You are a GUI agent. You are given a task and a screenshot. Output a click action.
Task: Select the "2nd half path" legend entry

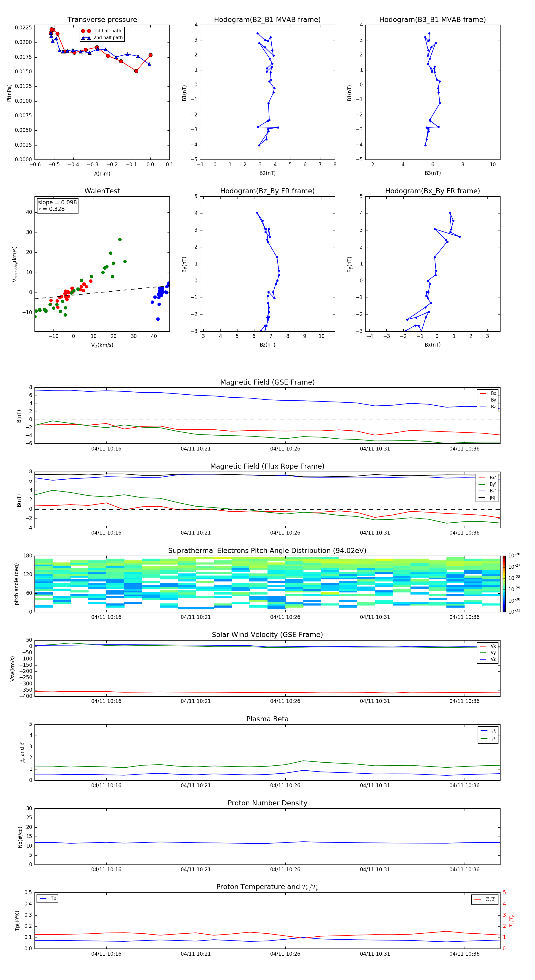pyautogui.click(x=102, y=38)
